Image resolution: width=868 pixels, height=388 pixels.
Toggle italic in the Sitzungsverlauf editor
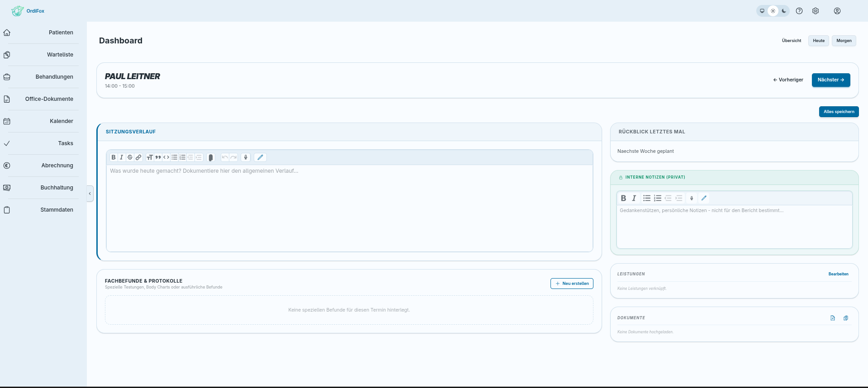121,157
